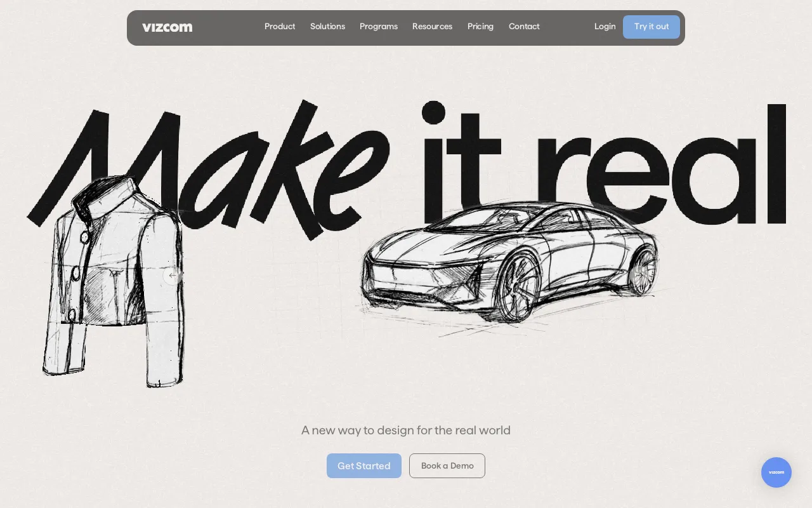The width and height of the screenshot is (812, 508).
Task: Open the round Vizcom chat widget
Action: 776,472
